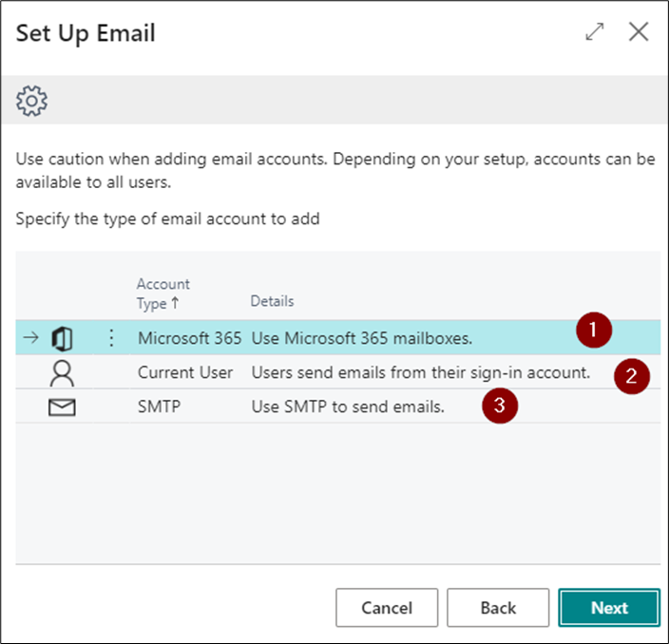Select the Microsoft 365 account type
This screenshot has width=669, height=644.
pos(189,339)
